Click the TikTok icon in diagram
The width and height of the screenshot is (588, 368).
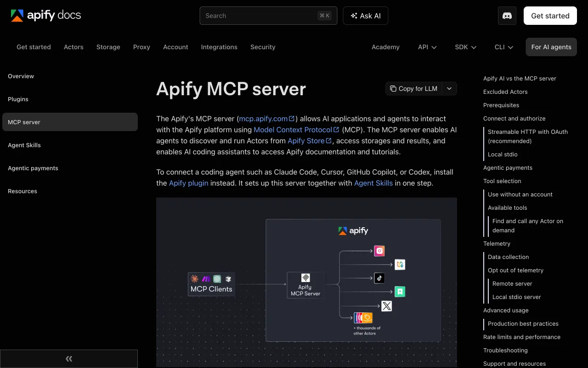(379, 278)
